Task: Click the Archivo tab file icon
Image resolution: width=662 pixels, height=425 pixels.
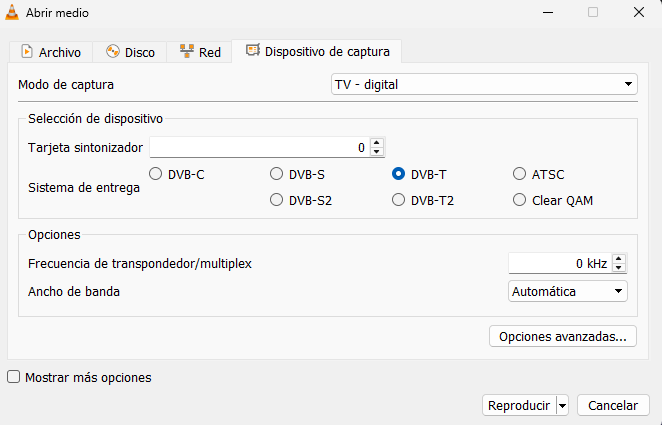Action: 26,52
